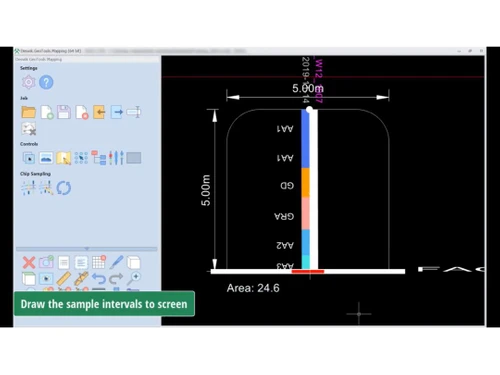Click the blue Help question mark icon

[46, 82]
